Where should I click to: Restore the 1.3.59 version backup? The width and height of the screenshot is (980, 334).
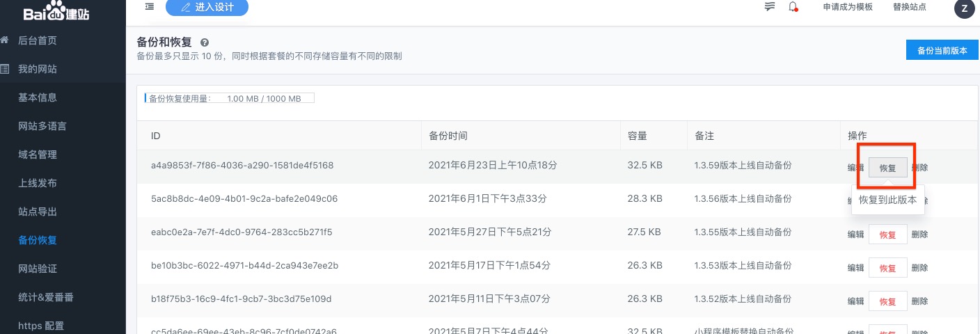[887, 168]
